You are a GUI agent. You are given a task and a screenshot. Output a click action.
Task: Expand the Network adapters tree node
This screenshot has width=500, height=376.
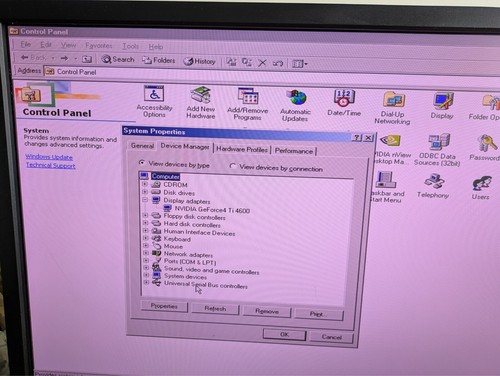[x=146, y=253]
